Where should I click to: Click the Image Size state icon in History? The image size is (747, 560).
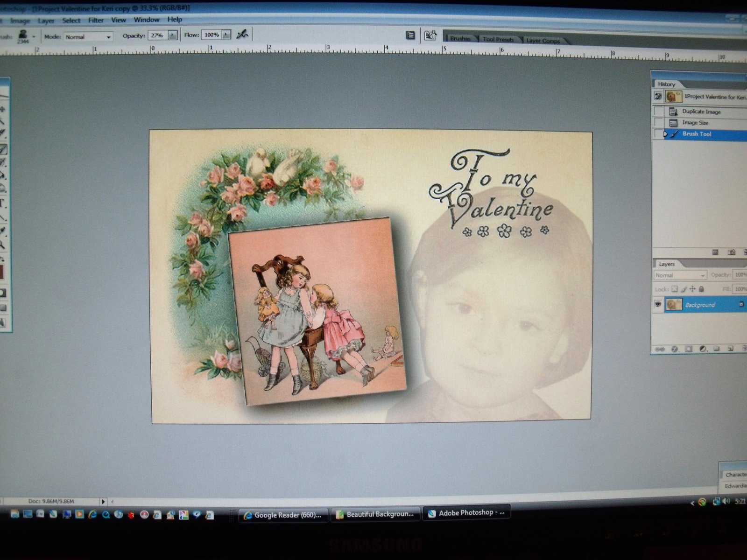tap(673, 123)
